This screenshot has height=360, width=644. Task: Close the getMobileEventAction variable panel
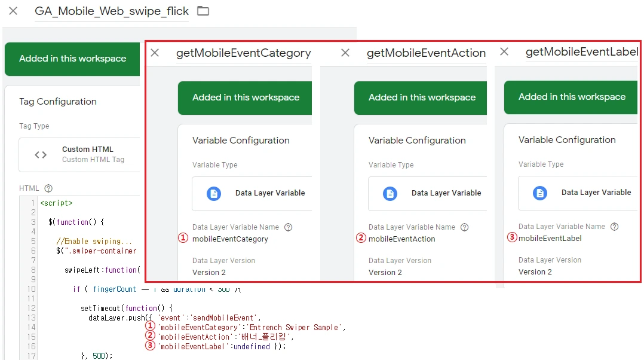345,53
